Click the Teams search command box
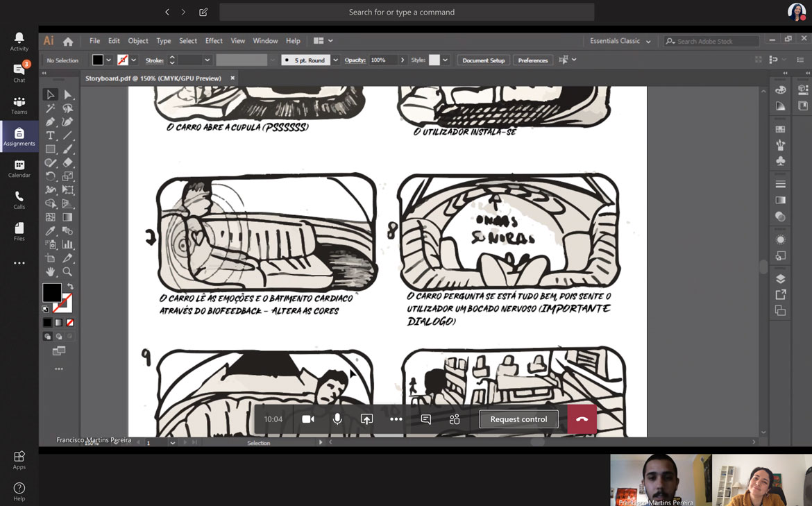 point(407,12)
